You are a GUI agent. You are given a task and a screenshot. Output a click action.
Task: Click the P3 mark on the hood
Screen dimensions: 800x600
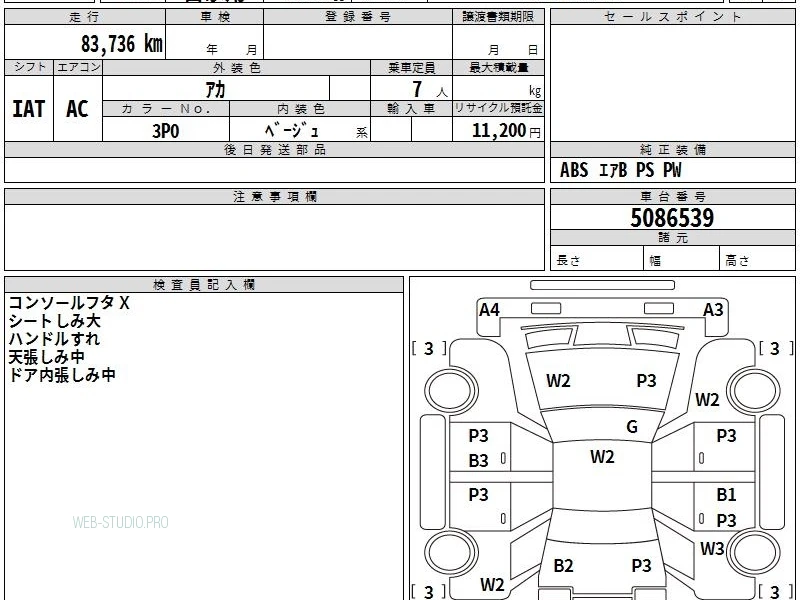[x=646, y=381]
